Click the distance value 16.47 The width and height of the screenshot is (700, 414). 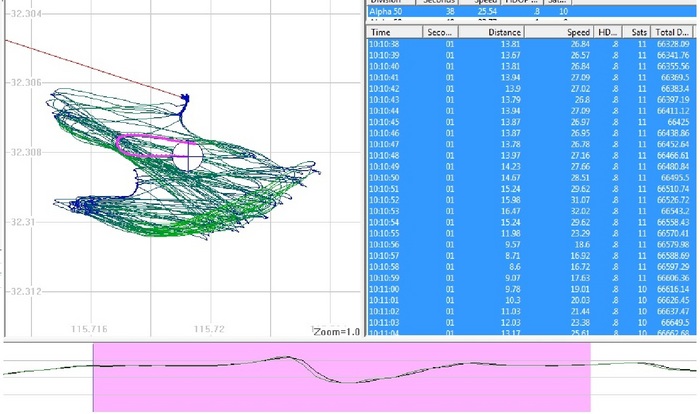pyautogui.click(x=511, y=211)
